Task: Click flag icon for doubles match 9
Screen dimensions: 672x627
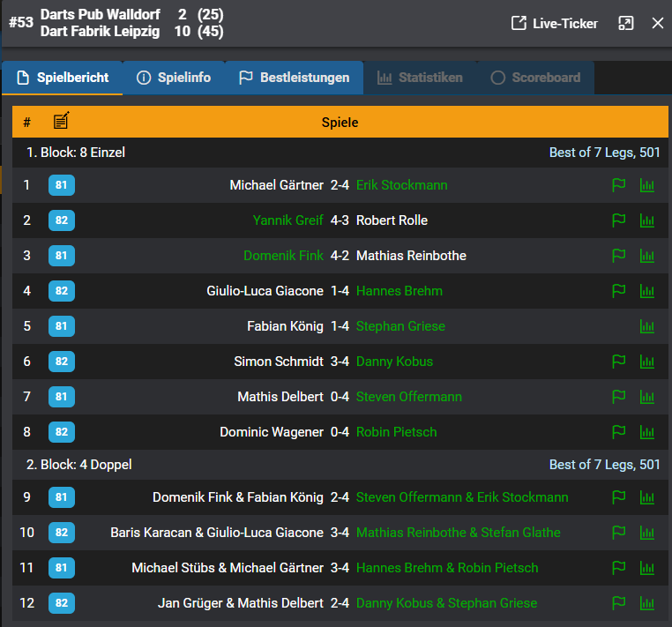Action: coord(619,497)
